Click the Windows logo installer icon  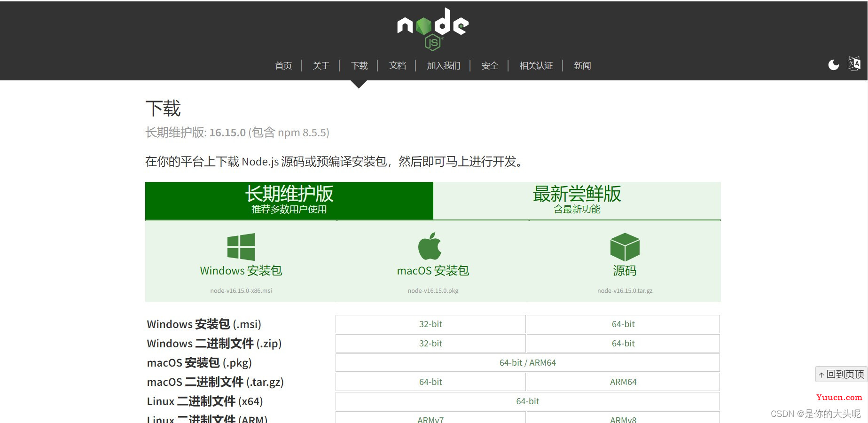(x=241, y=247)
